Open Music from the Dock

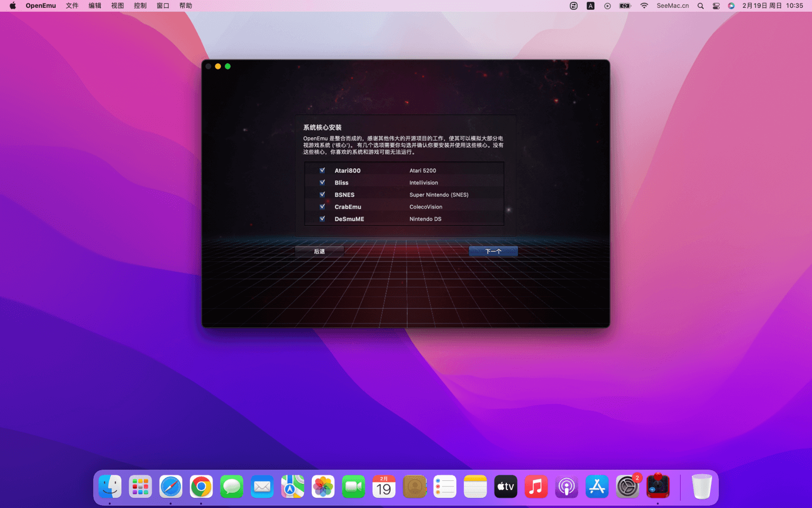coord(536,487)
